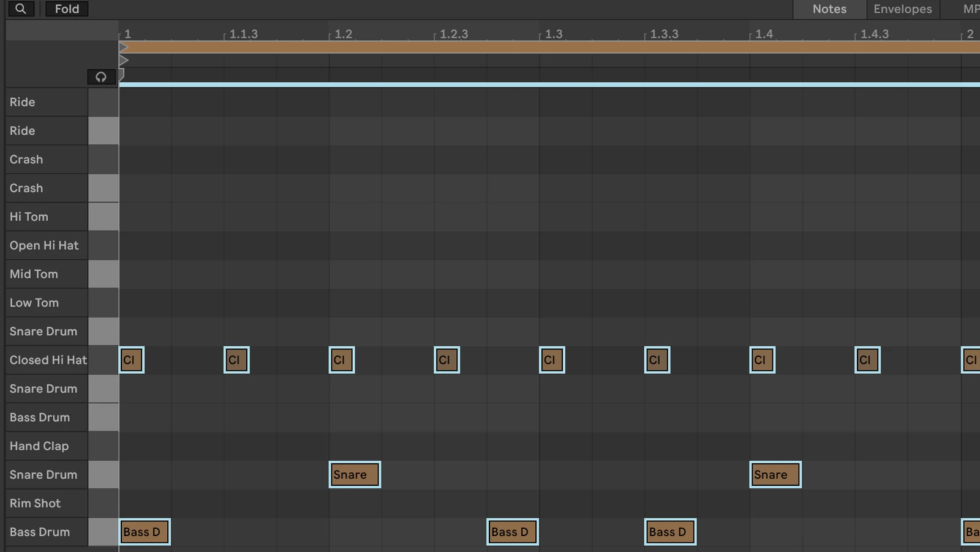The height and width of the screenshot is (552, 980).
Task: Toggle the headphone MIDI preview icon
Action: pyautogui.click(x=101, y=77)
